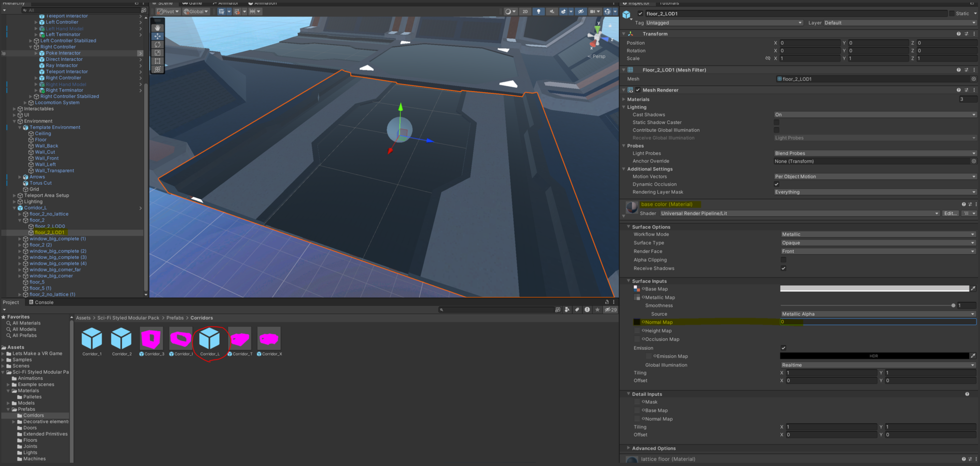Toggle Static Shadow Caster checkbox

point(777,122)
